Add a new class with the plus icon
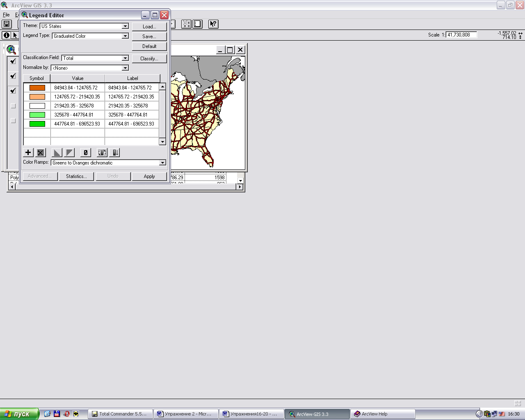The width and height of the screenshot is (525, 420). tap(28, 153)
